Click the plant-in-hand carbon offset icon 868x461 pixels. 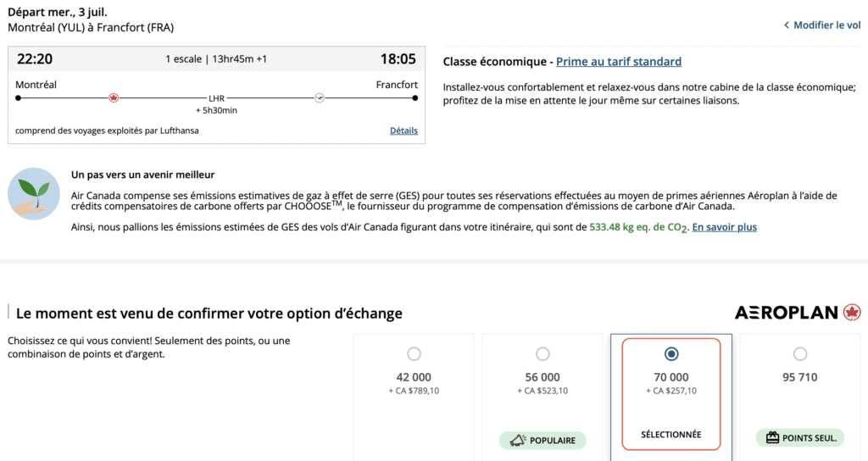(x=34, y=194)
